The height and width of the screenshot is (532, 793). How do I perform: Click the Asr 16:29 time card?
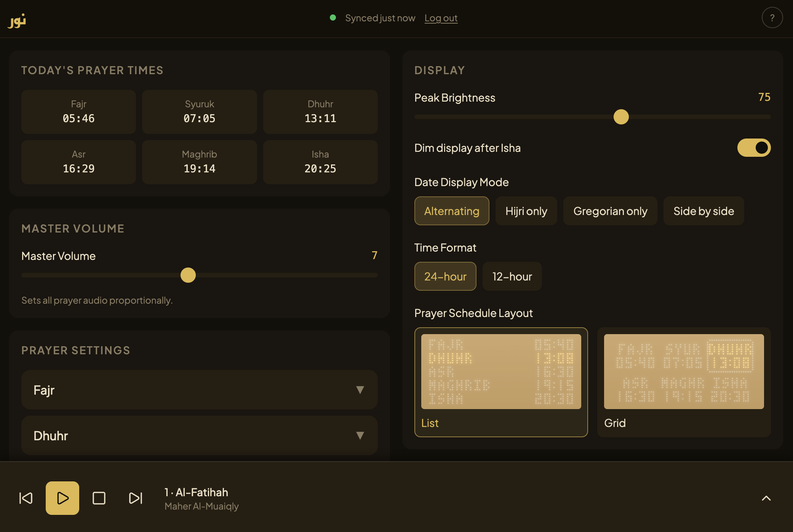[78, 162]
